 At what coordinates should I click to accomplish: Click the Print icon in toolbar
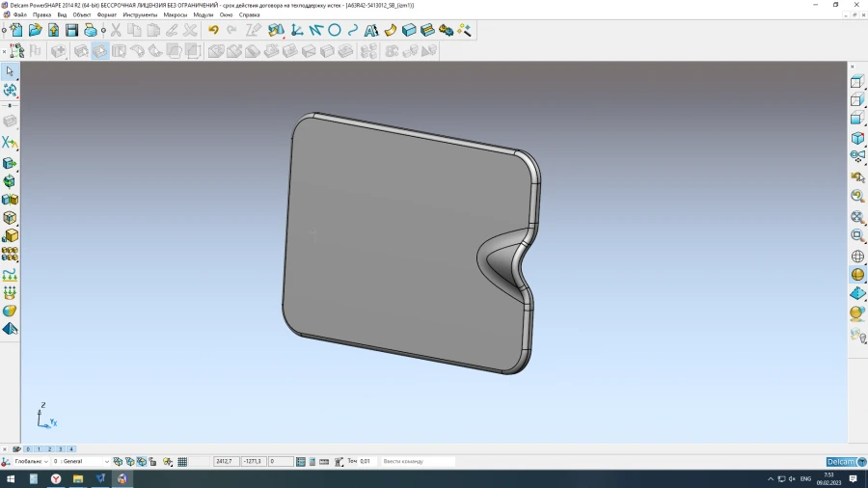(91, 30)
